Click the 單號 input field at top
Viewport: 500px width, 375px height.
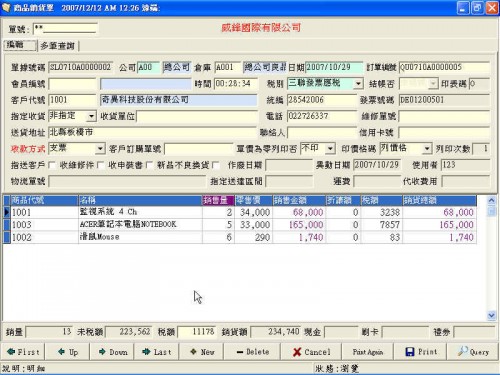click(65, 29)
